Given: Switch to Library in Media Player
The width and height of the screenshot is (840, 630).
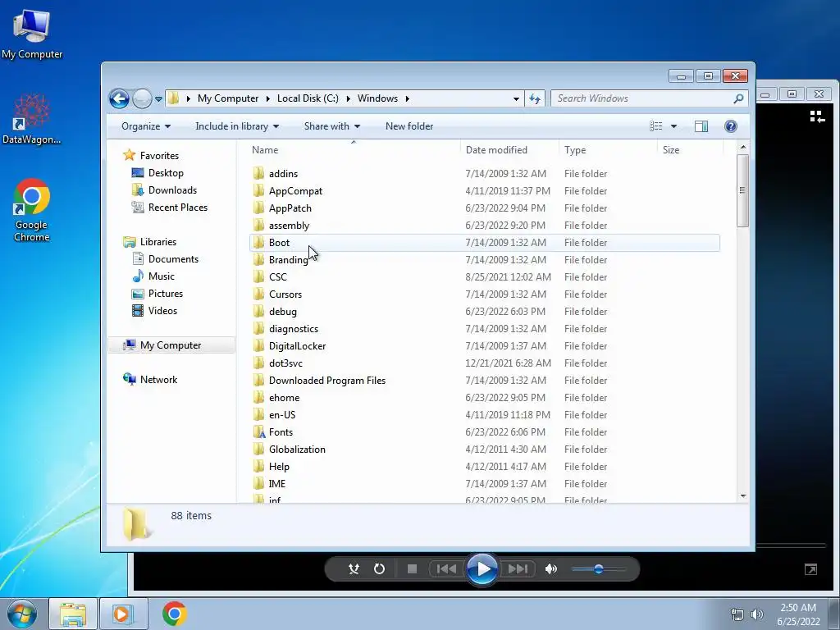Looking at the screenshot, I should pos(817,116).
